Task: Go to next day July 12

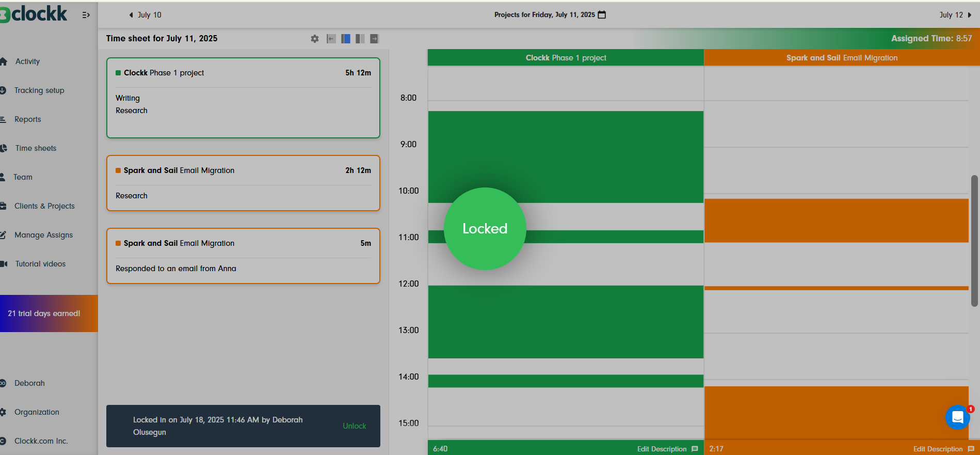Action: click(x=955, y=15)
